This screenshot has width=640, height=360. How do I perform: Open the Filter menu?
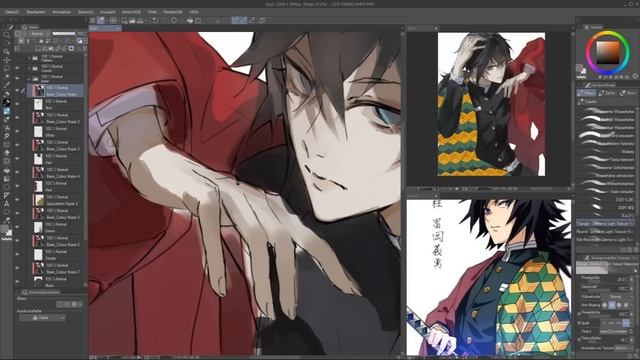click(152, 12)
